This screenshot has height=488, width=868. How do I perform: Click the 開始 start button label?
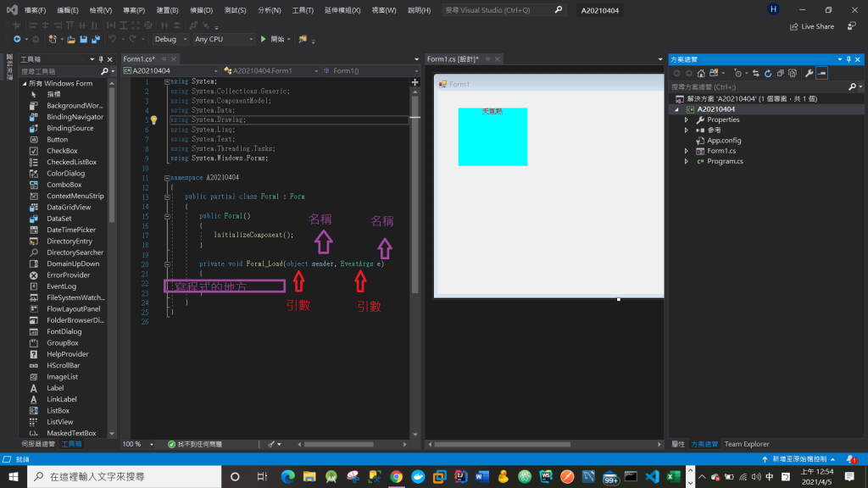click(x=277, y=39)
